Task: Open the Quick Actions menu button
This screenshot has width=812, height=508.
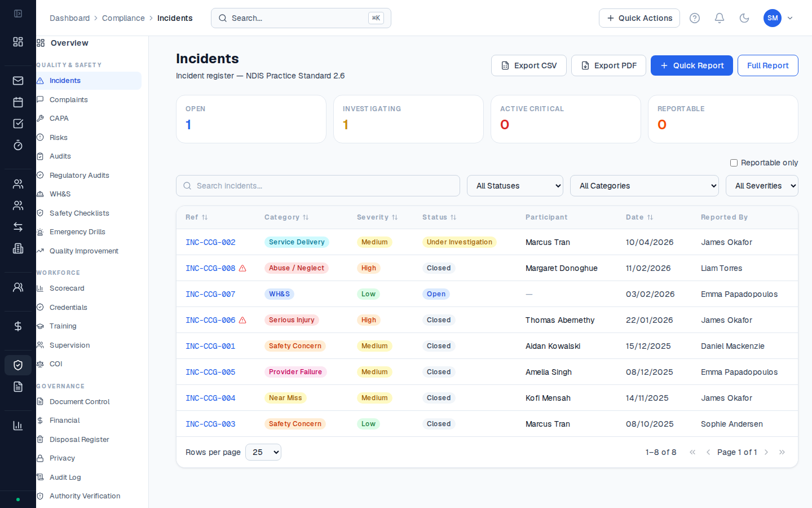Action: tap(639, 18)
